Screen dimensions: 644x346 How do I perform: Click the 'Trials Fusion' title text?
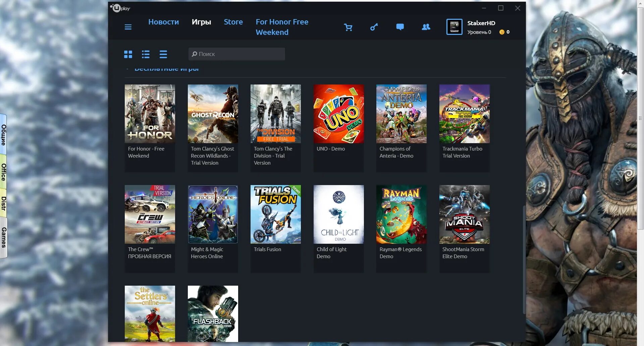pos(267,249)
